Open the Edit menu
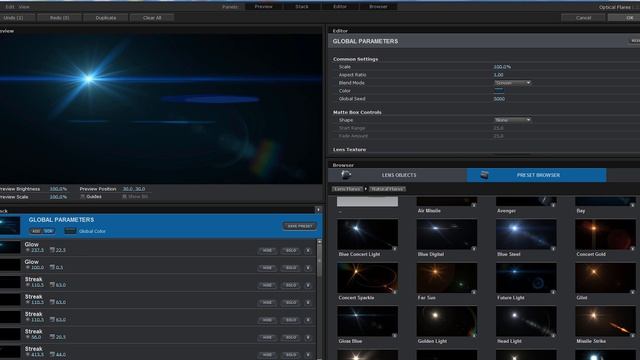 10,7
